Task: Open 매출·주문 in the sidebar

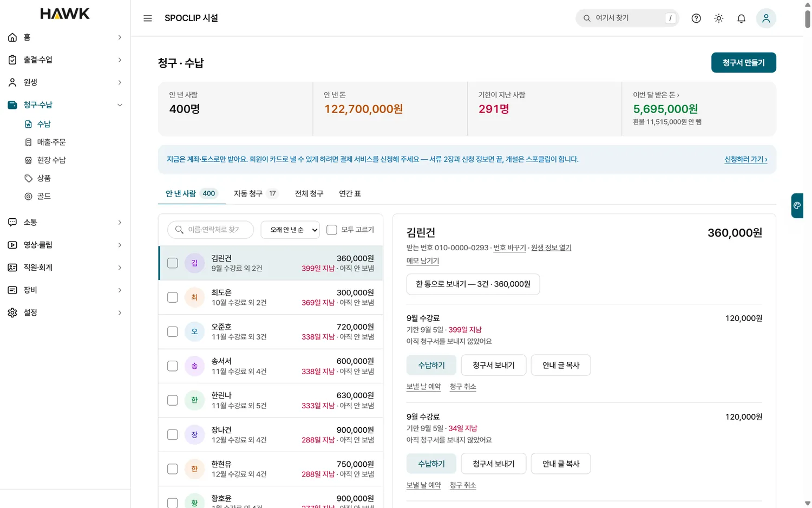Action: [51, 142]
